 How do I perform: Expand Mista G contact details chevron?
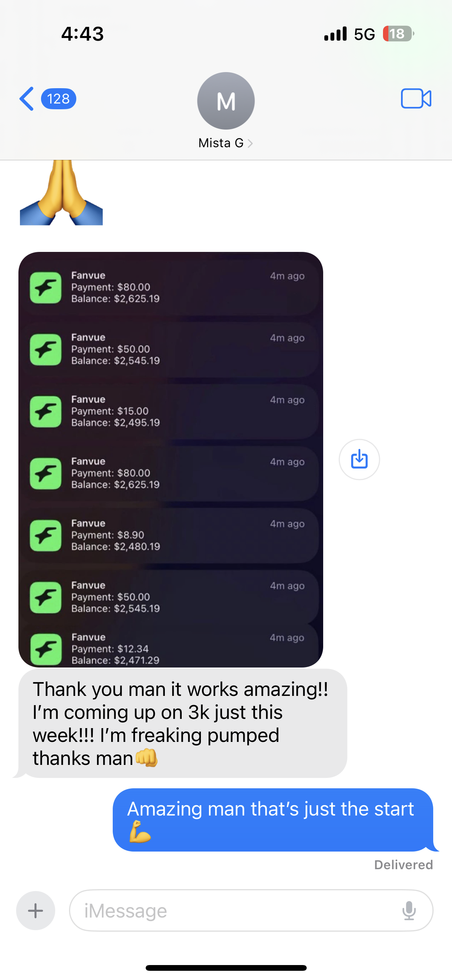tap(250, 143)
